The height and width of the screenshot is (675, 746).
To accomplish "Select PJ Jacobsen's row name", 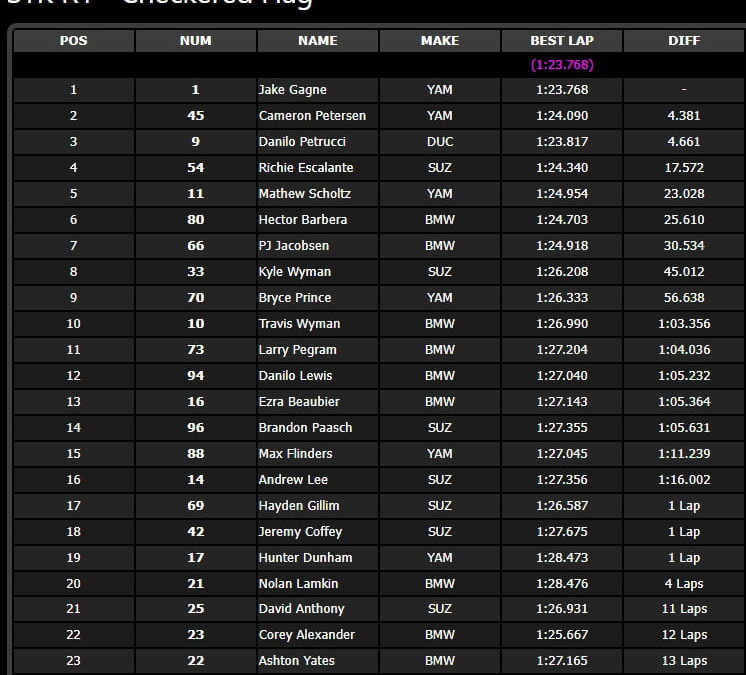I will pos(293,246).
